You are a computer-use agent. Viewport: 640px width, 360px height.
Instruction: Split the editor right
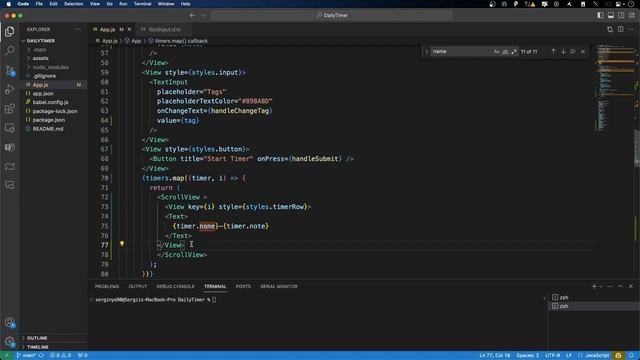(620, 29)
